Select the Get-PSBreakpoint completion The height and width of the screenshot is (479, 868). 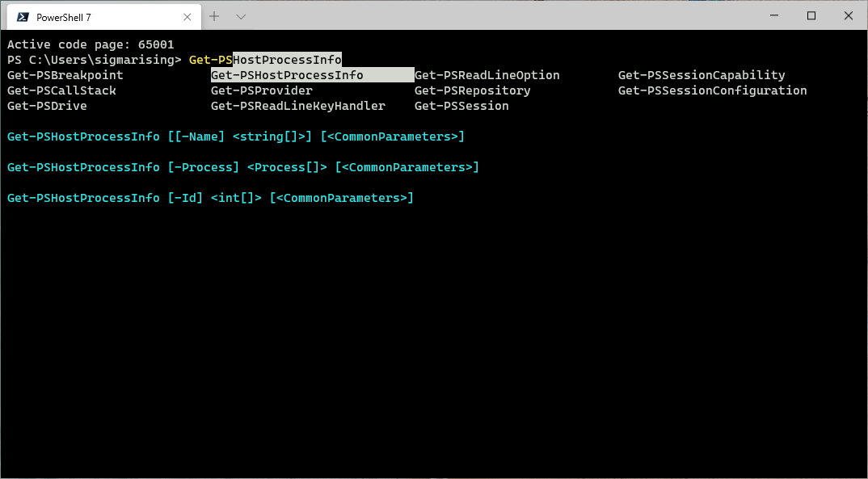click(65, 74)
